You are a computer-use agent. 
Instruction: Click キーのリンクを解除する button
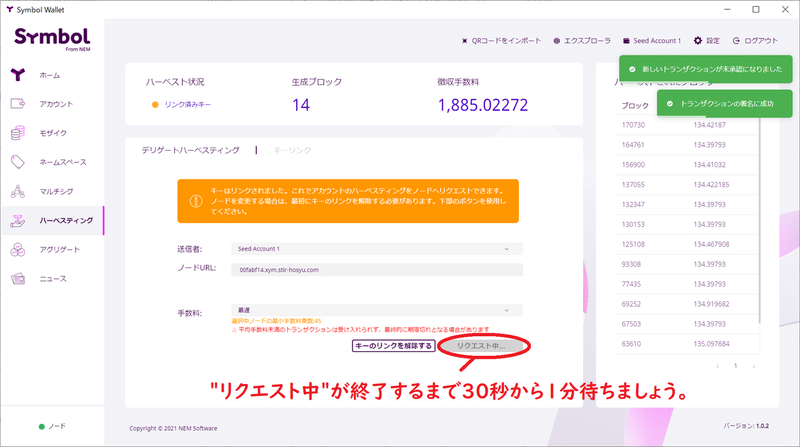[393, 346]
